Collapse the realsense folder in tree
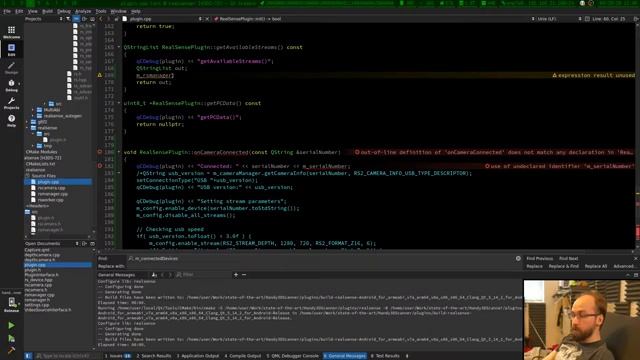Image resolution: width=640 pixels, height=360 pixels. pos(27,128)
